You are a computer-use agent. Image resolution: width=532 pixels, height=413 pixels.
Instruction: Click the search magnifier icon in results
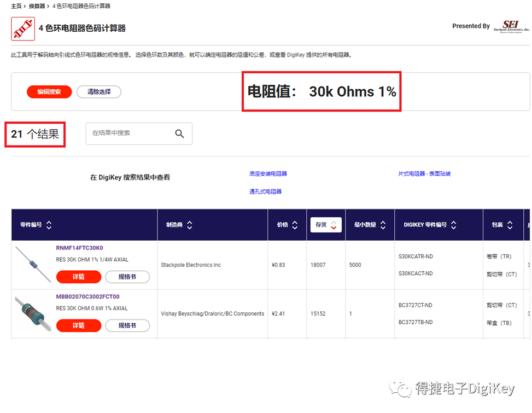pos(179,133)
